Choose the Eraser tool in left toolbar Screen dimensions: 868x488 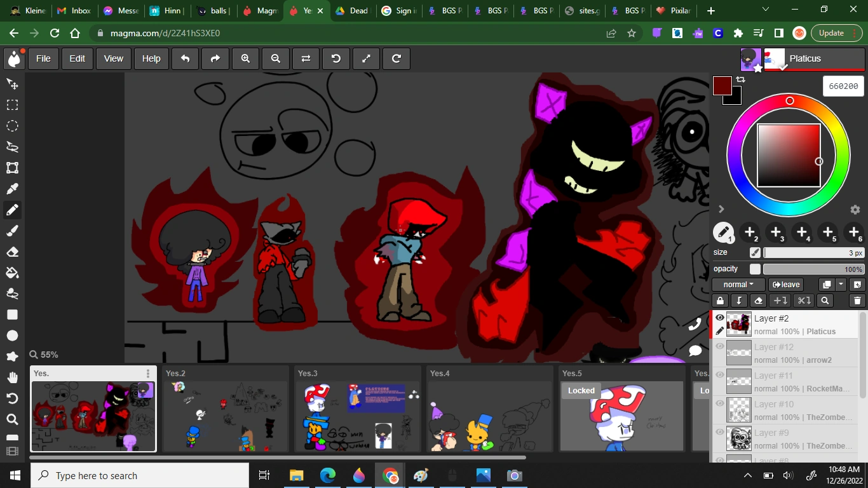12,252
